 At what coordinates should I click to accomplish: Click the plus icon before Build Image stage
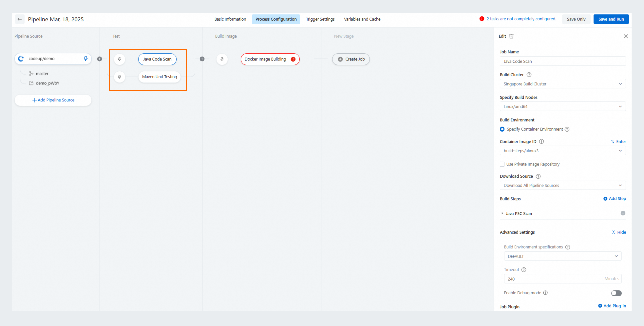202,59
